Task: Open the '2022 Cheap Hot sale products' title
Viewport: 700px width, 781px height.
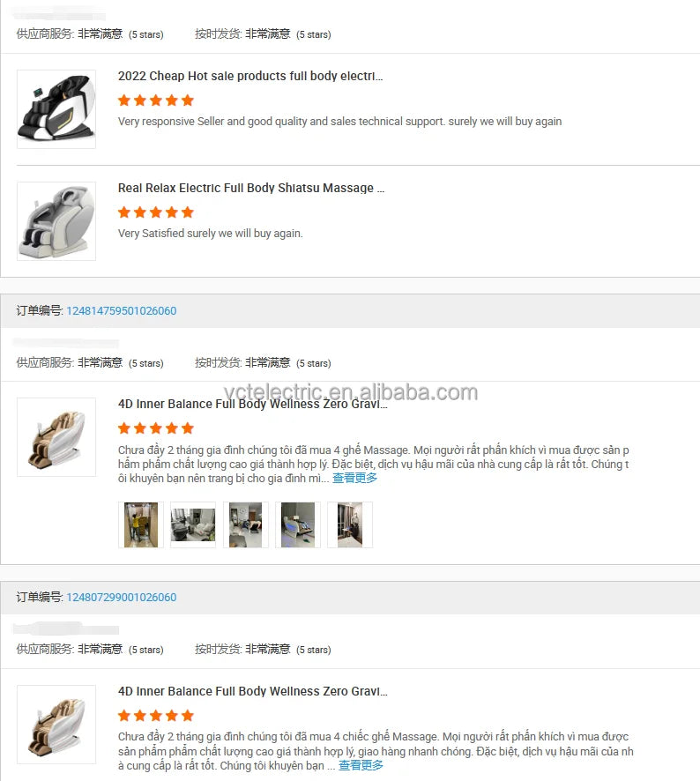Action: point(250,76)
